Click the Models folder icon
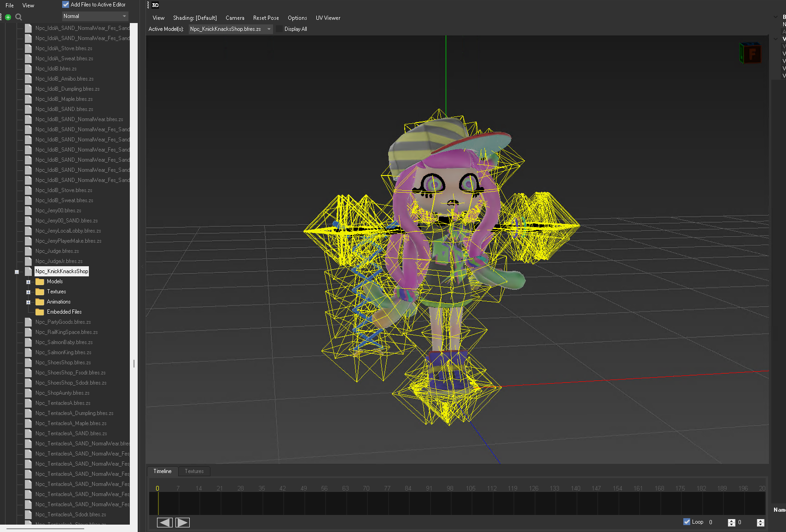This screenshot has height=532, width=786. 40,281
